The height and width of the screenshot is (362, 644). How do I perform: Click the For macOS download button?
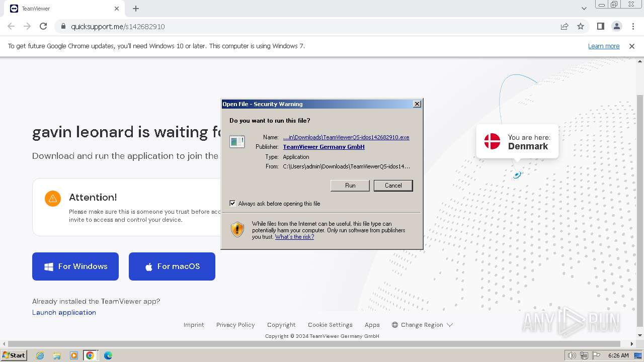172,266
